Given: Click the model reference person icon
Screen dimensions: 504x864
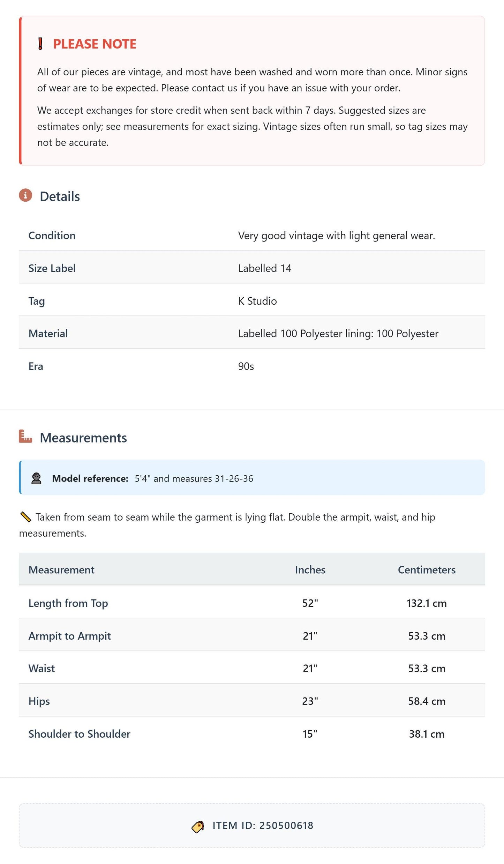Looking at the screenshot, I should (36, 478).
